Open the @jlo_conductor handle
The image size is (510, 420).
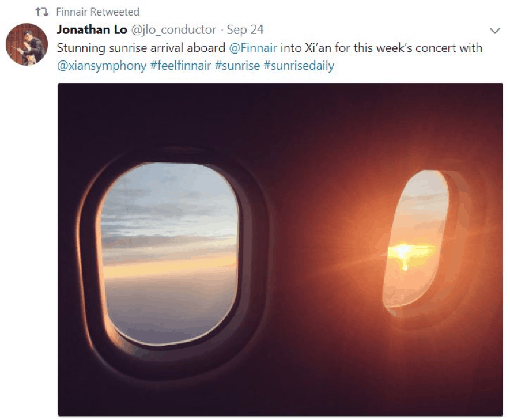tap(173, 30)
